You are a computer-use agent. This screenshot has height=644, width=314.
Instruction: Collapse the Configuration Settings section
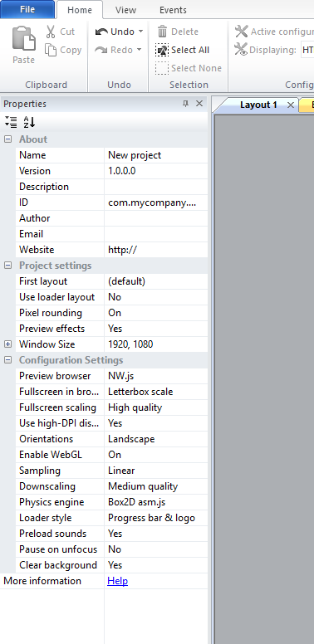(x=7, y=360)
